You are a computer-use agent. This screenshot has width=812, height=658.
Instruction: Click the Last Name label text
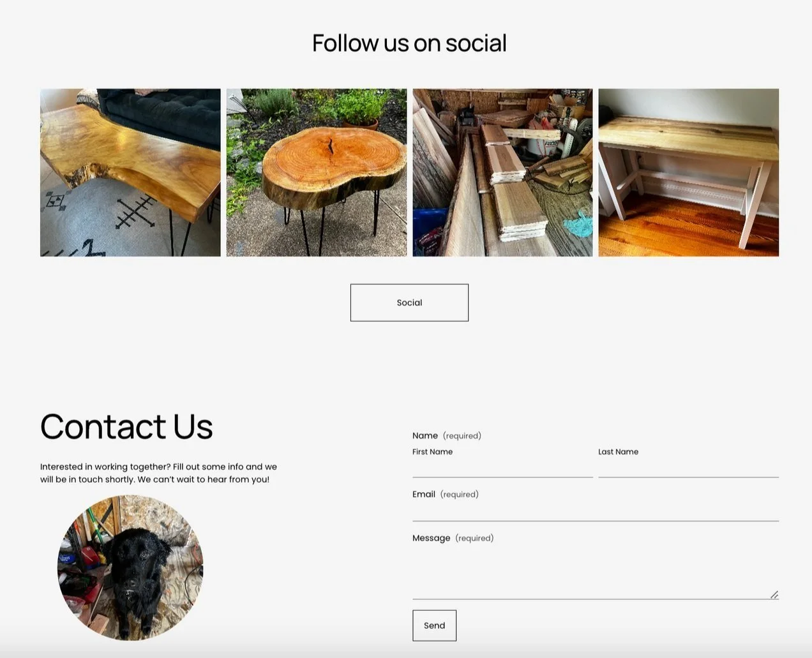[618, 452]
